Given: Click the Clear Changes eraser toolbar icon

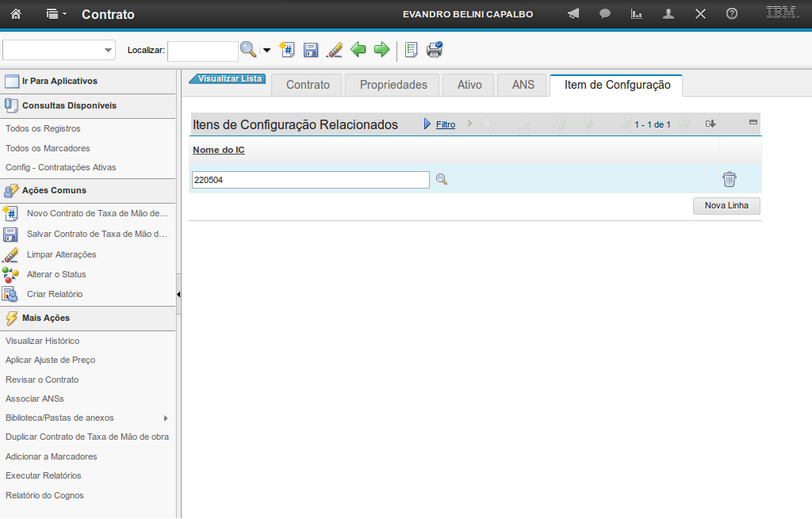Looking at the screenshot, I should tap(335, 50).
